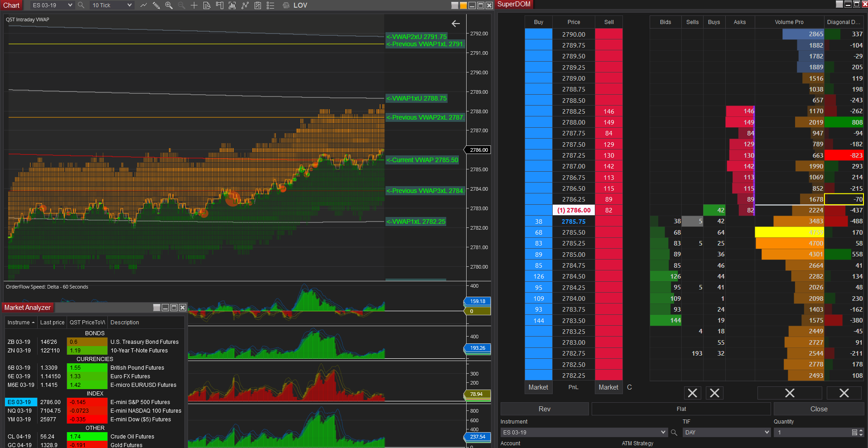Select the 6B 03-19 British Pound row
Screen dimensions: 868x448
pos(94,368)
